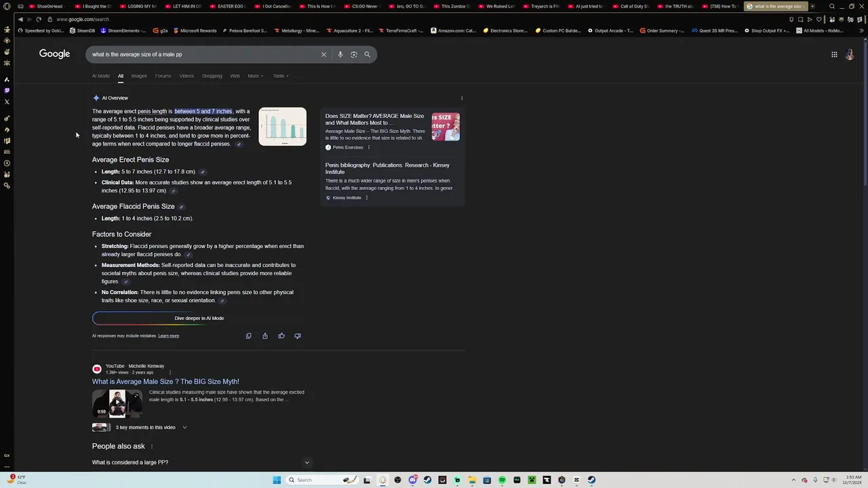868x488 pixels.
Task: Give thumbs up to AI Overview
Action: point(281,335)
